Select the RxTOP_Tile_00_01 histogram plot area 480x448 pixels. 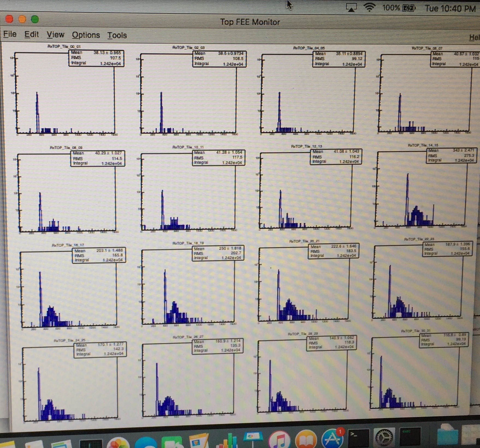coord(65,92)
